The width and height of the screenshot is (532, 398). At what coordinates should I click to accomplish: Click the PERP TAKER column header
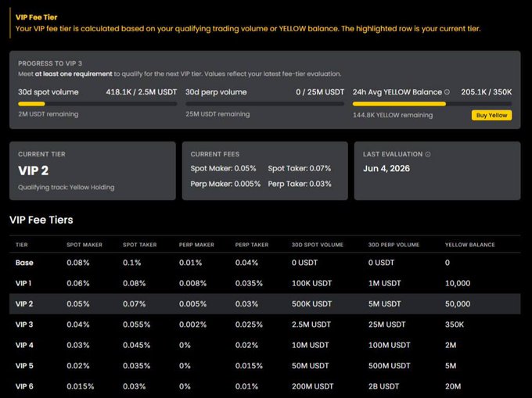[252, 245]
